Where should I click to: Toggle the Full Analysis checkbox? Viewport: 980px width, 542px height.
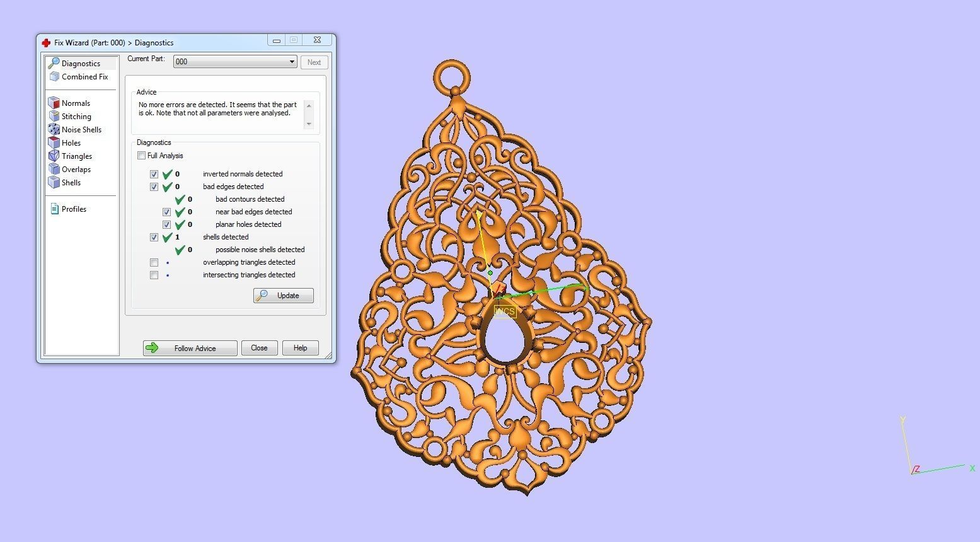coord(142,156)
